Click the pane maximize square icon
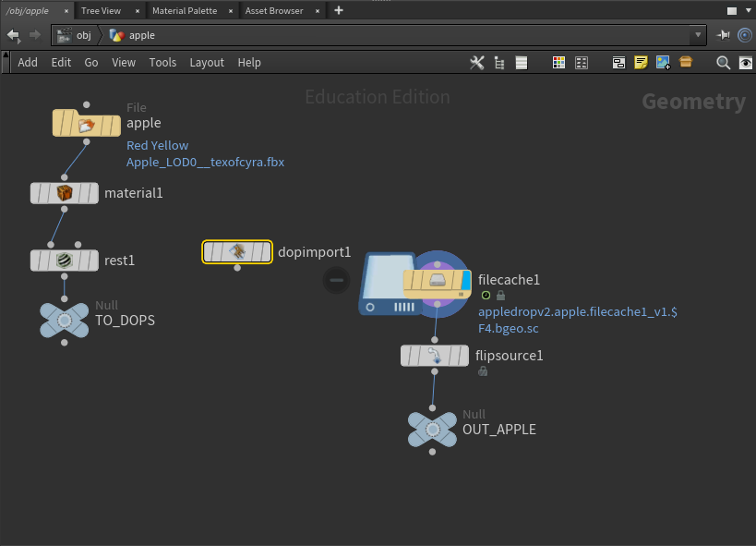 pos(732,10)
